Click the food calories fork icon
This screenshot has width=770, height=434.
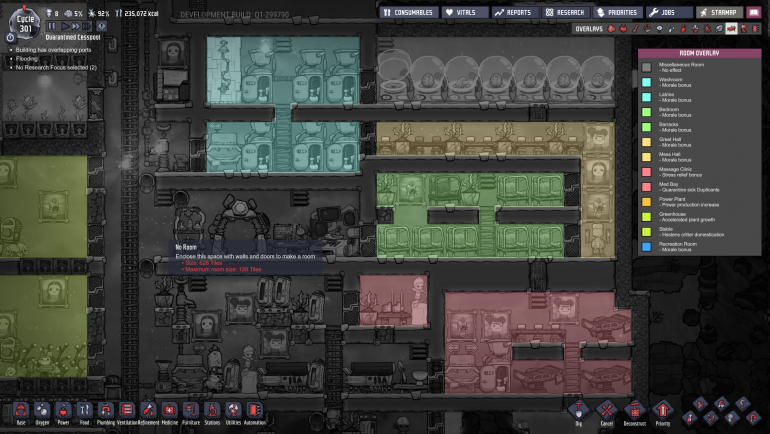118,13
